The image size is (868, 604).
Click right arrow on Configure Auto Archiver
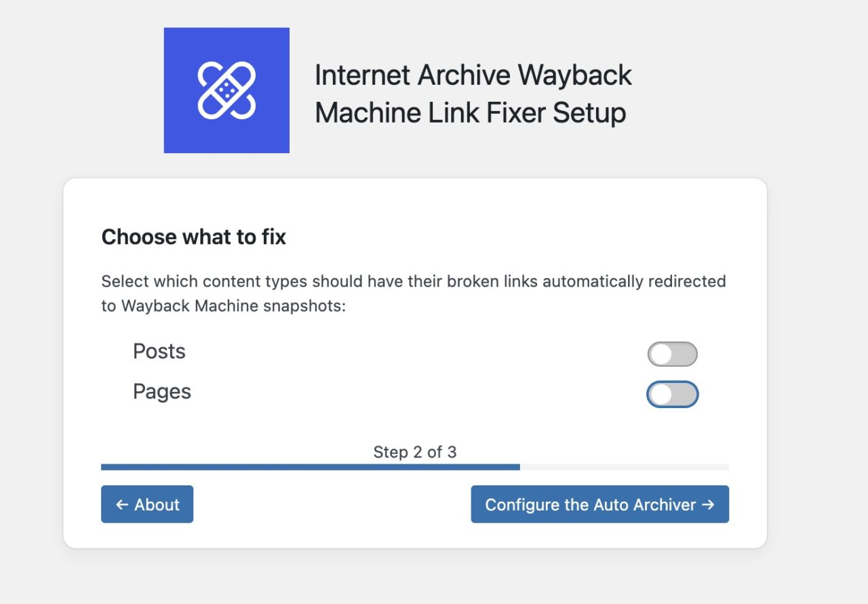click(x=708, y=504)
